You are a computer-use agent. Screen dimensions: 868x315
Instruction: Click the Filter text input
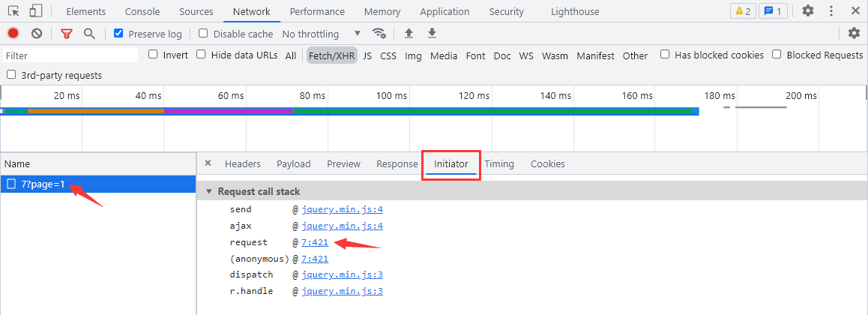click(70, 55)
